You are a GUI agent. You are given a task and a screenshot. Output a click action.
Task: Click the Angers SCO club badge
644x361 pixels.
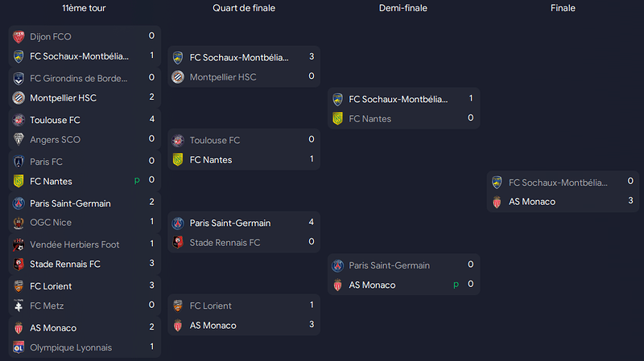(19, 139)
